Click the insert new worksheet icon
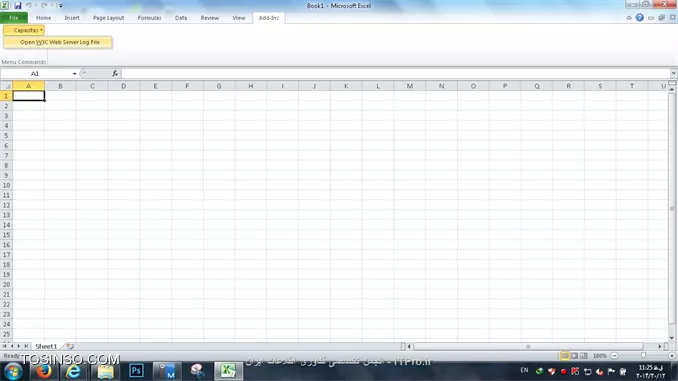This screenshot has width=678, height=381. 70,346
